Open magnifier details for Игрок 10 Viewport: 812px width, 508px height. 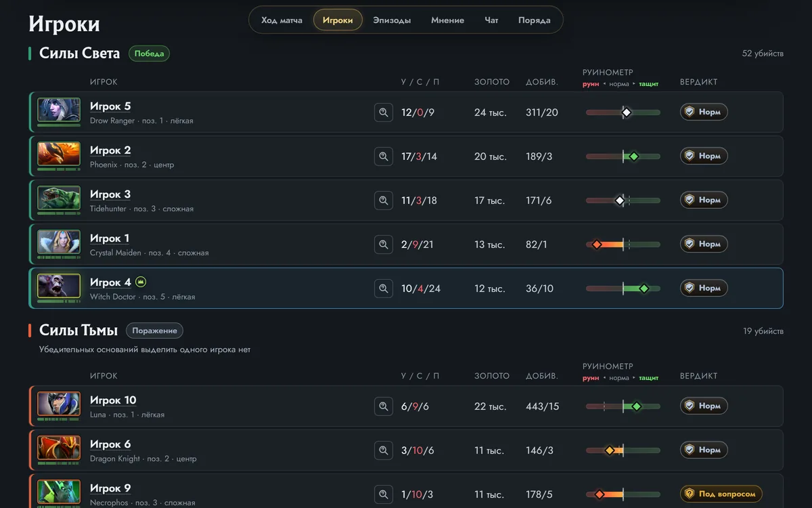point(384,406)
